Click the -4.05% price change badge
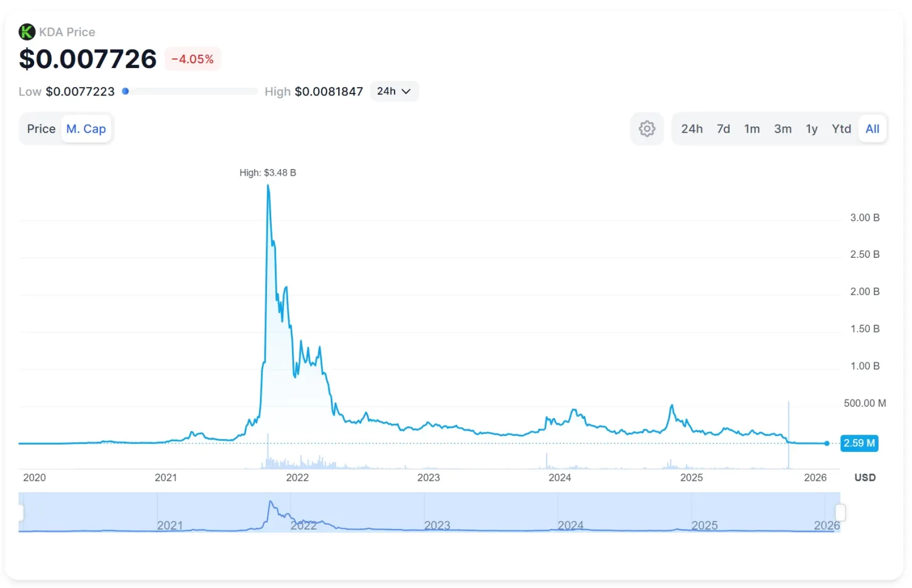Screen dimensions: 912x588 [x=192, y=59]
